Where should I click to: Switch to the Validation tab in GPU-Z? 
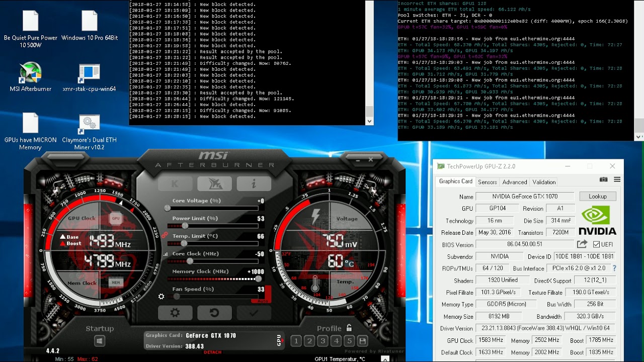544,182
